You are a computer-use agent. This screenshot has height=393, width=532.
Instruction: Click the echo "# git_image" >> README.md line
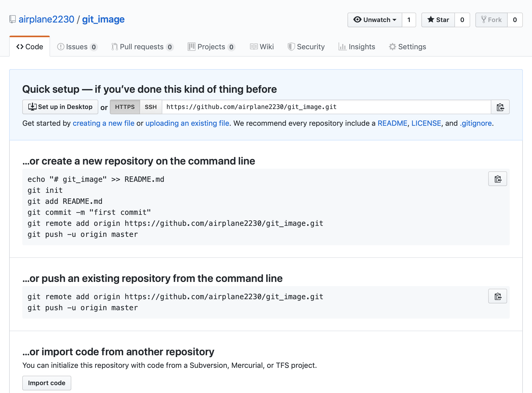[x=96, y=179]
